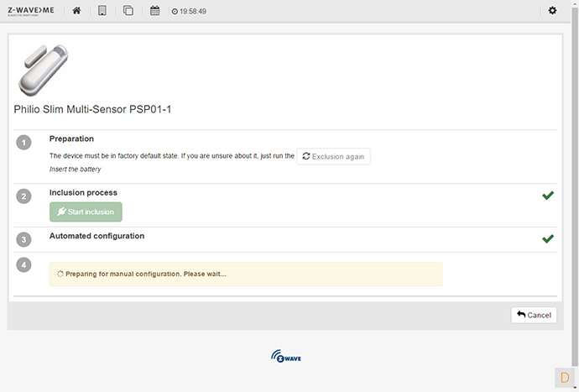Click the Philio sensor product image
579x392 pixels.
[x=43, y=70]
